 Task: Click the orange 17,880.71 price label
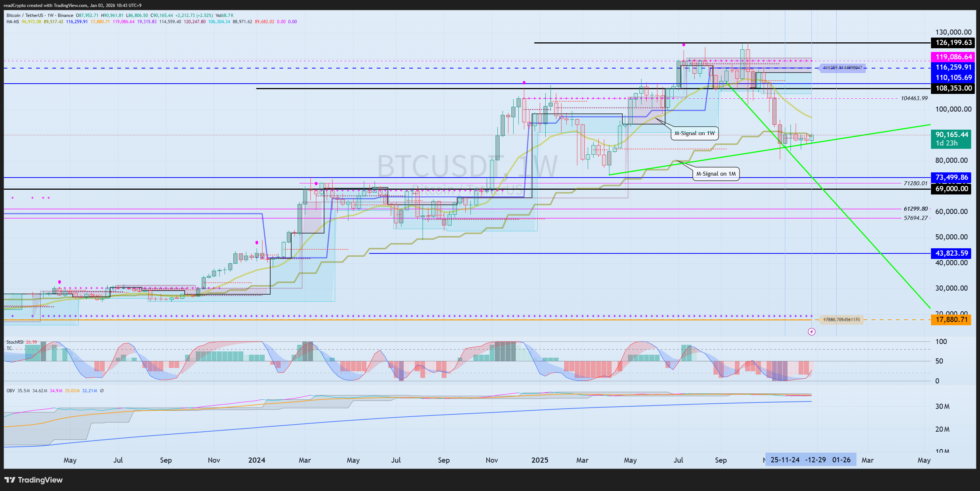point(951,320)
